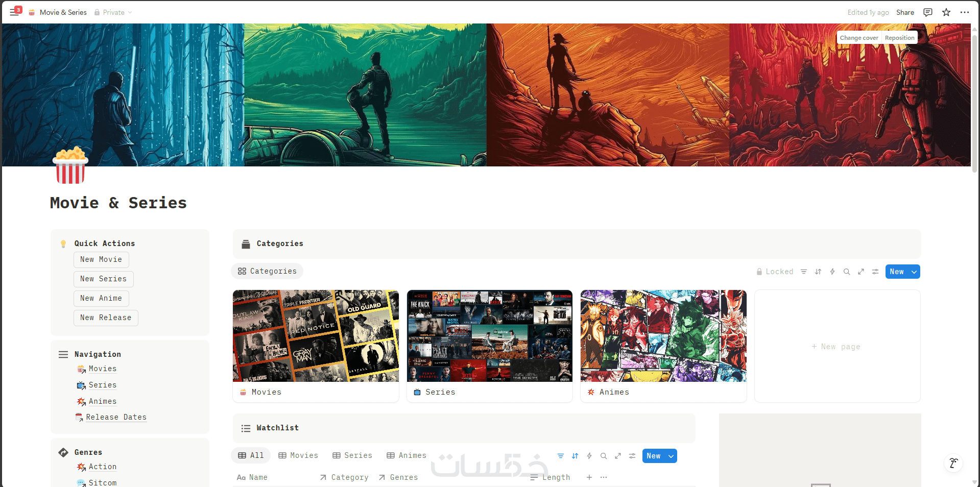Image resolution: width=980 pixels, height=487 pixels.
Task: Click the Genres heading text
Action: pos(88,452)
